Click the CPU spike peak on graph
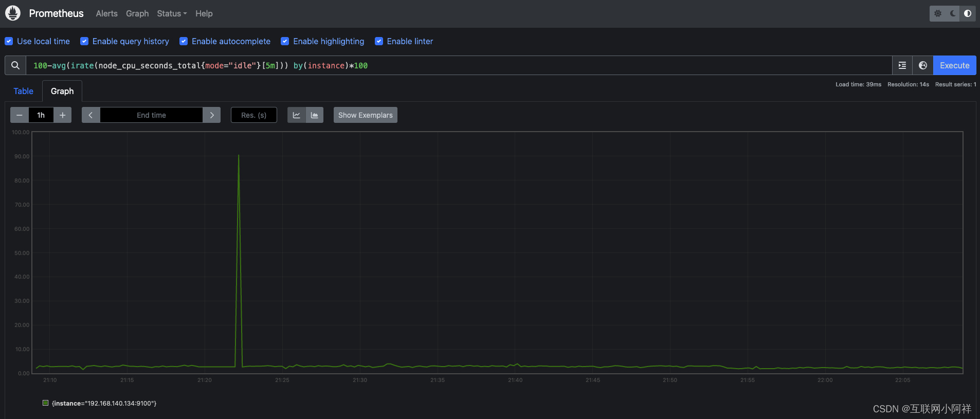980x419 pixels. coord(239,155)
